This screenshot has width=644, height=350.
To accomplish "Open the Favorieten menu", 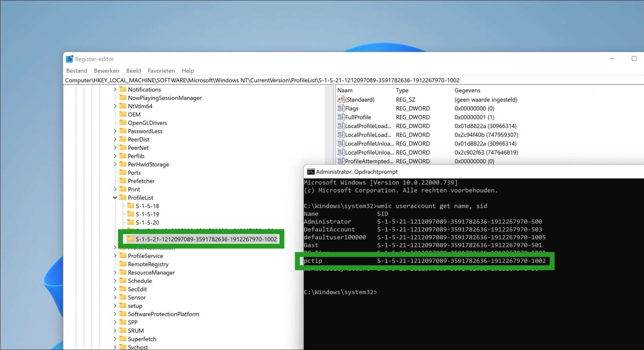I will (161, 70).
